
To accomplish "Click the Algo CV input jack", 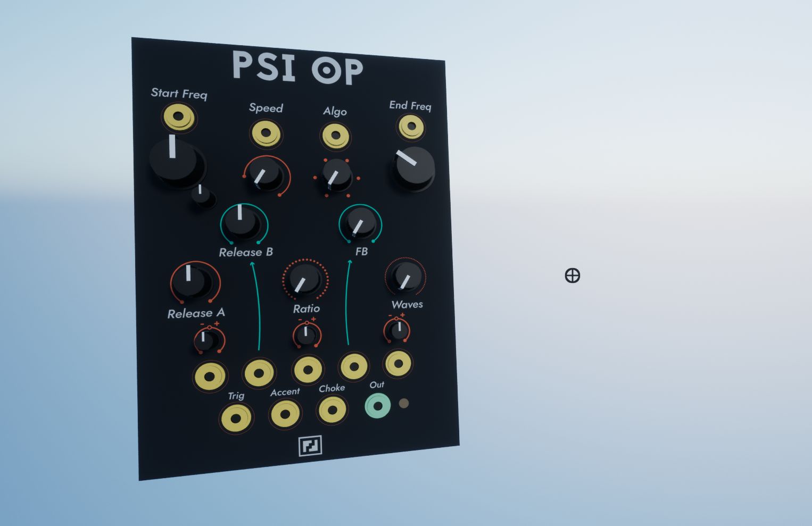I will [335, 136].
